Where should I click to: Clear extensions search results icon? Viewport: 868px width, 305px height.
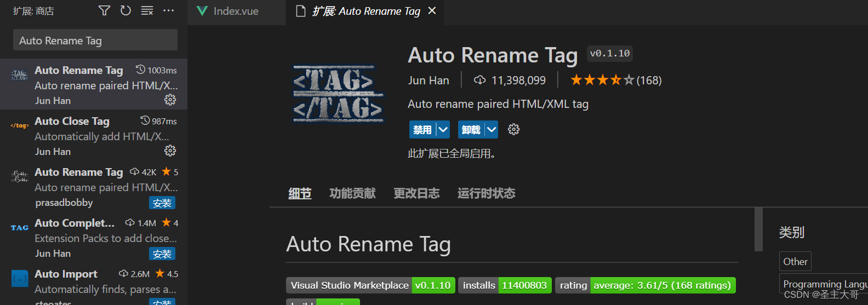[147, 10]
